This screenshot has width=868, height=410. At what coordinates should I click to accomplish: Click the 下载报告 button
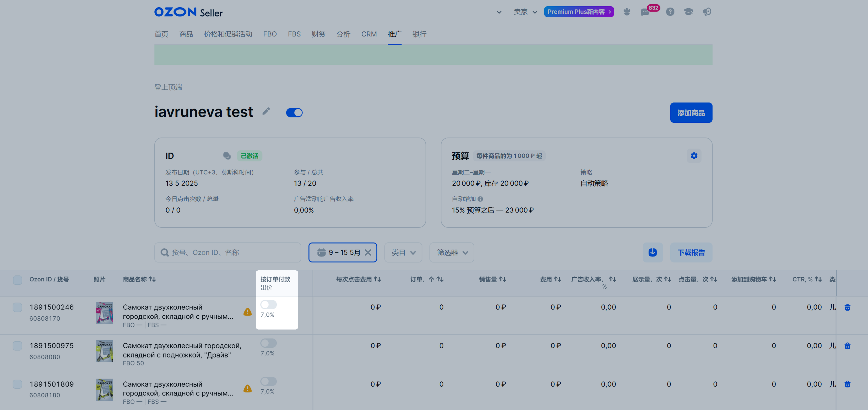coord(691,252)
